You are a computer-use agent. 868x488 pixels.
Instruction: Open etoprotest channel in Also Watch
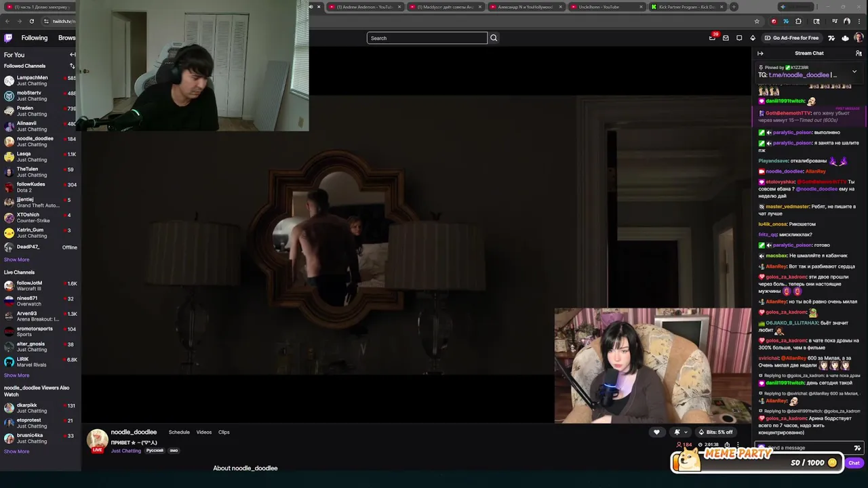coord(40,423)
